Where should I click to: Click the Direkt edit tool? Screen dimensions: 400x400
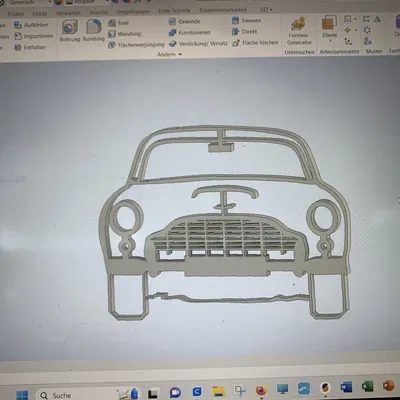244,32
